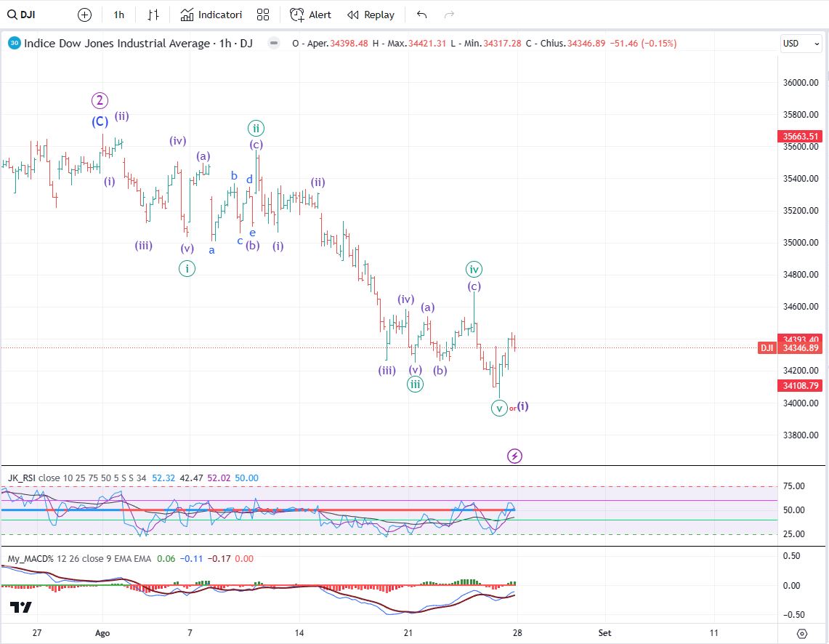Open the 1h interval dropdown
This screenshot has height=644, width=829.
click(119, 15)
